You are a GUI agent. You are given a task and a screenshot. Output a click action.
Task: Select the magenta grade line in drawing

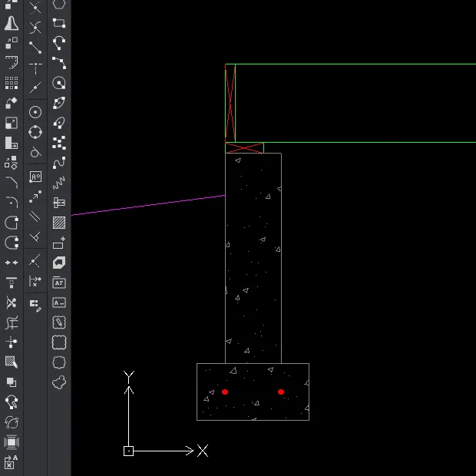[x=148, y=205]
